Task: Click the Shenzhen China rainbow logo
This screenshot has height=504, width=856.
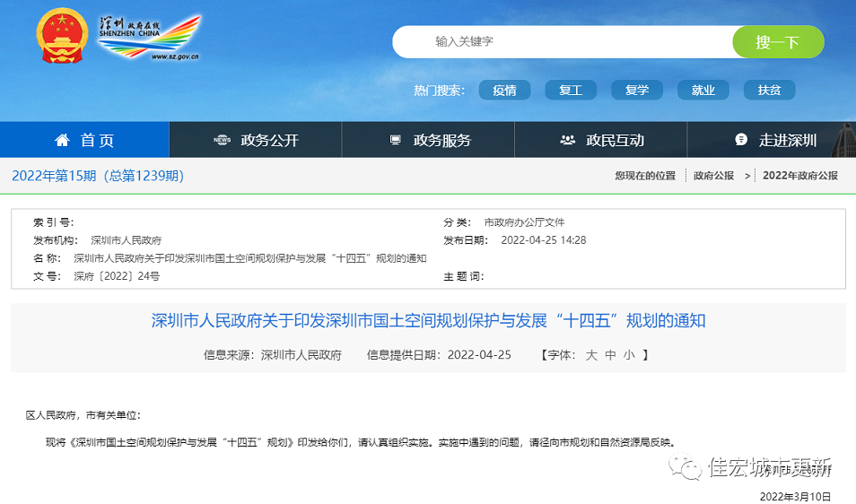Action: [149, 38]
